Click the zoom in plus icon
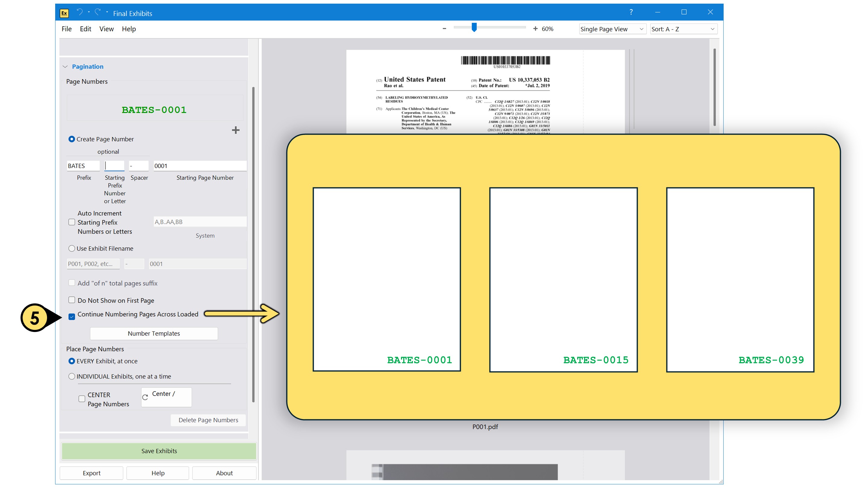Viewport: 868px width, 488px height. click(535, 29)
